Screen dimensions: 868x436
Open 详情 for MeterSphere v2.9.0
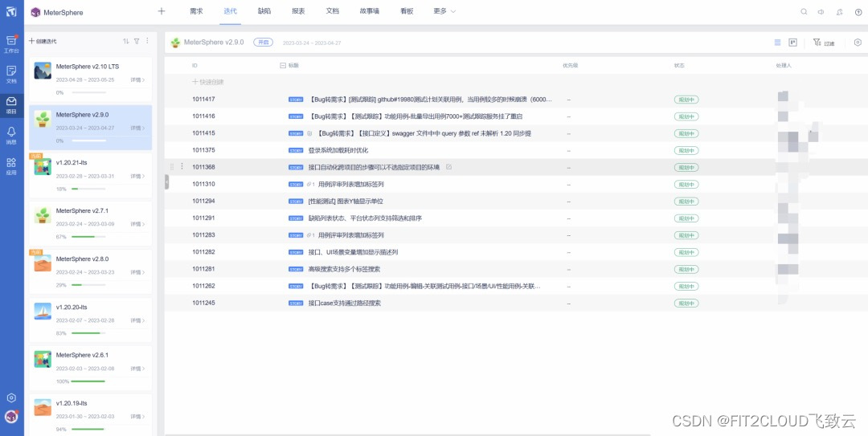[138, 128]
